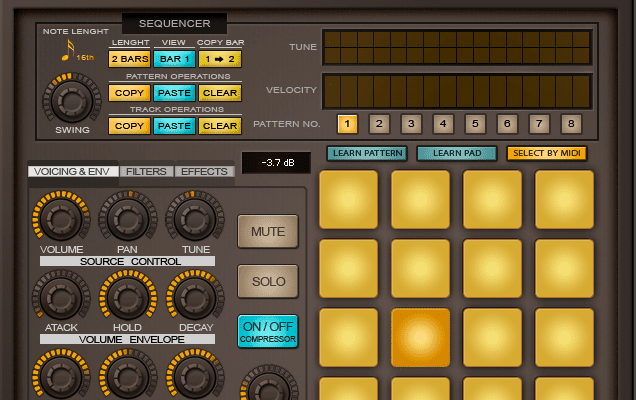The image size is (636, 400).
Task: Toggle Select by MIDI
Action: (546, 153)
